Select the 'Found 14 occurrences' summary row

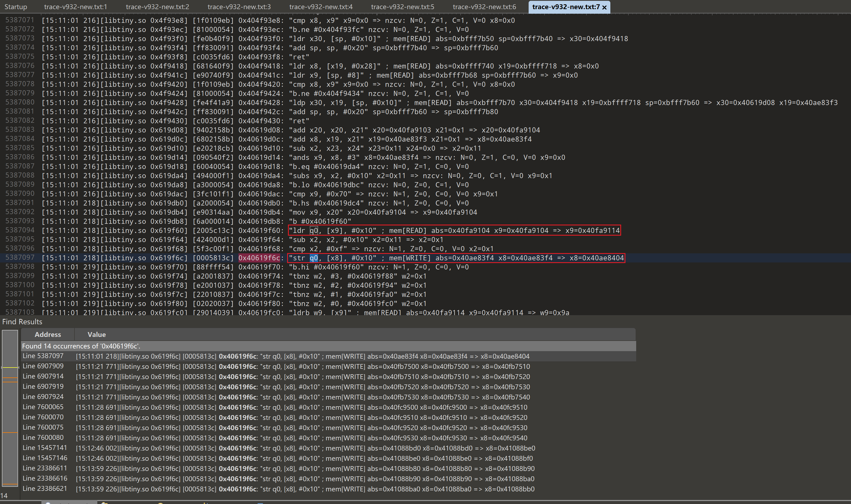(x=328, y=346)
